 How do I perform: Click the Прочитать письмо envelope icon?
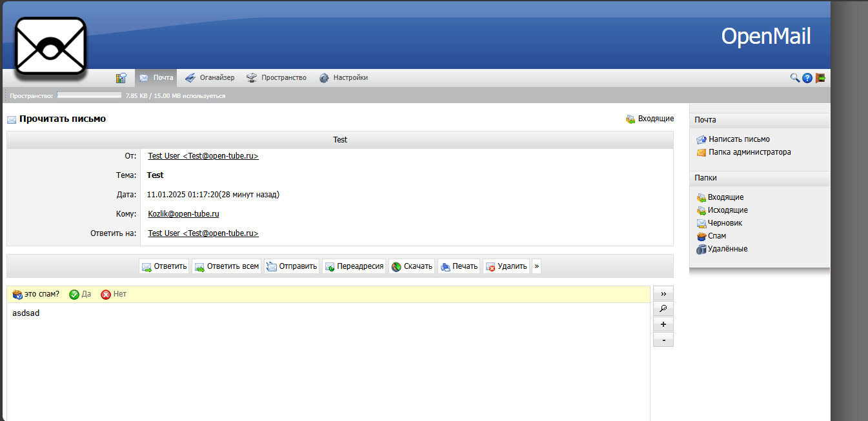[12, 119]
